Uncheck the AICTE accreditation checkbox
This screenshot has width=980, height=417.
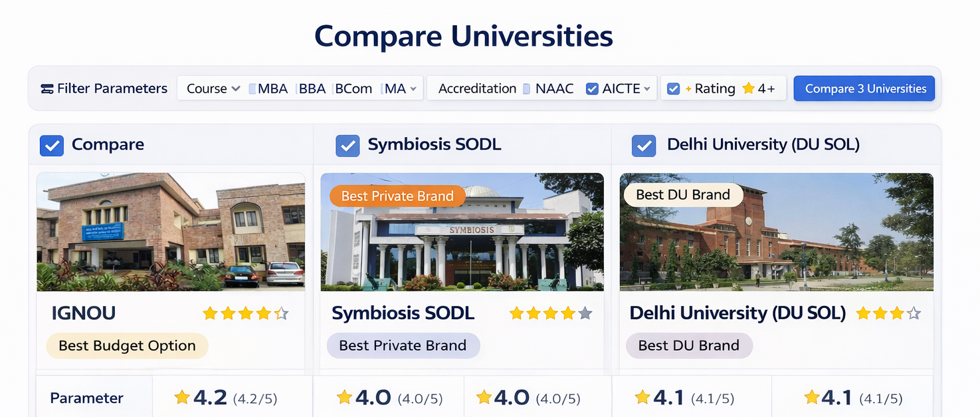coord(592,88)
